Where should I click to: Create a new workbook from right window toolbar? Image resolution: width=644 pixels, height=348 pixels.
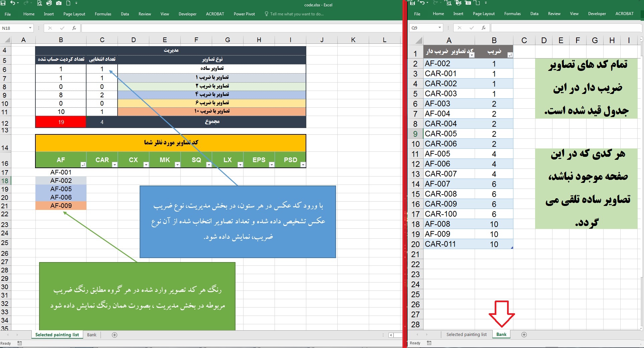477,3
